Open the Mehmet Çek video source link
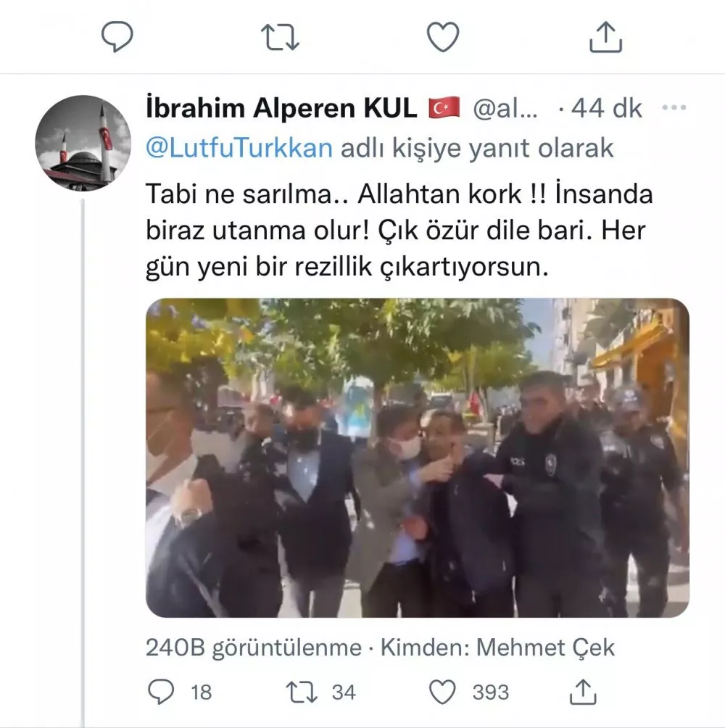725x728 pixels. (x=545, y=648)
